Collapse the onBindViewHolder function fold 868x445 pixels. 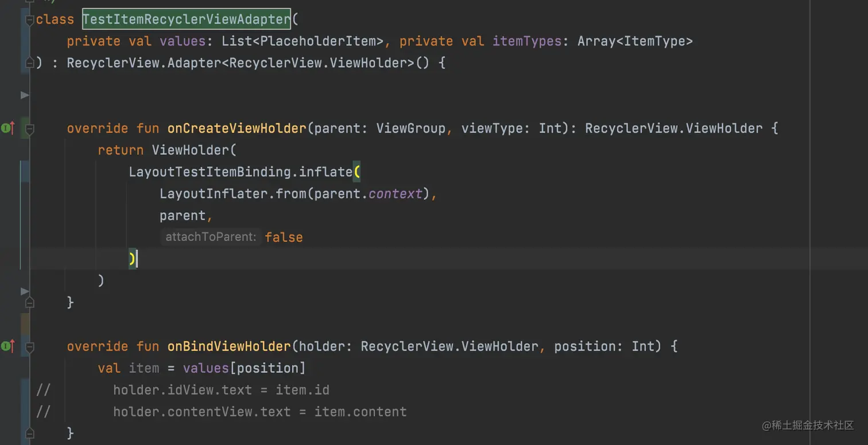[x=30, y=346]
